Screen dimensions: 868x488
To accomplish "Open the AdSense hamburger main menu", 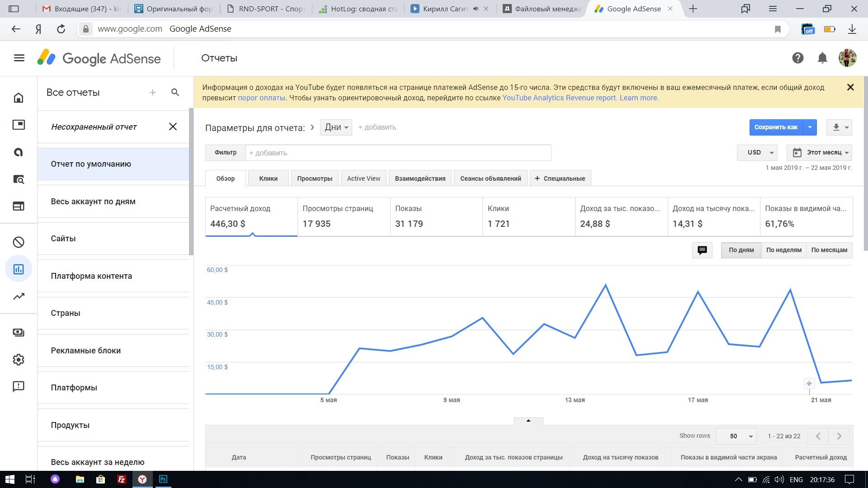I will pos(19,58).
